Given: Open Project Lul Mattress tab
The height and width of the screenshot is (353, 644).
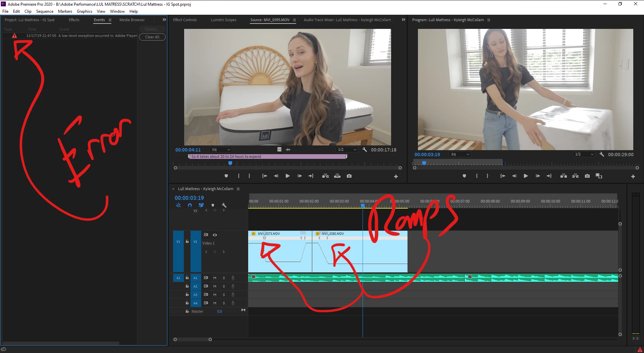Looking at the screenshot, I should pos(30,20).
